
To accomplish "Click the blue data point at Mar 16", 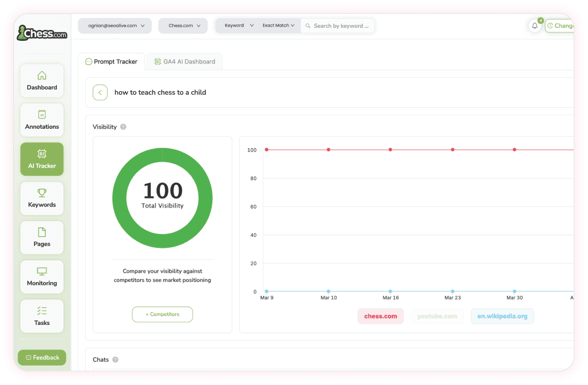I will (390, 291).
